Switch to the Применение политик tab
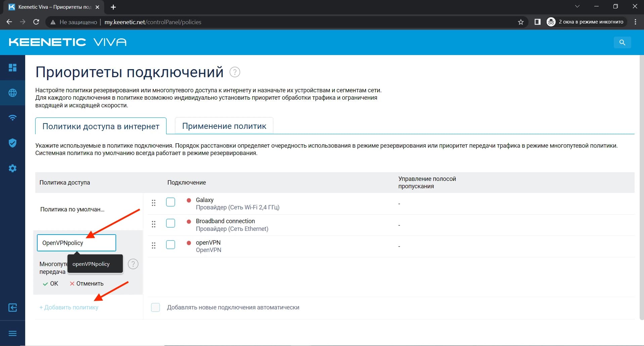 point(224,126)
